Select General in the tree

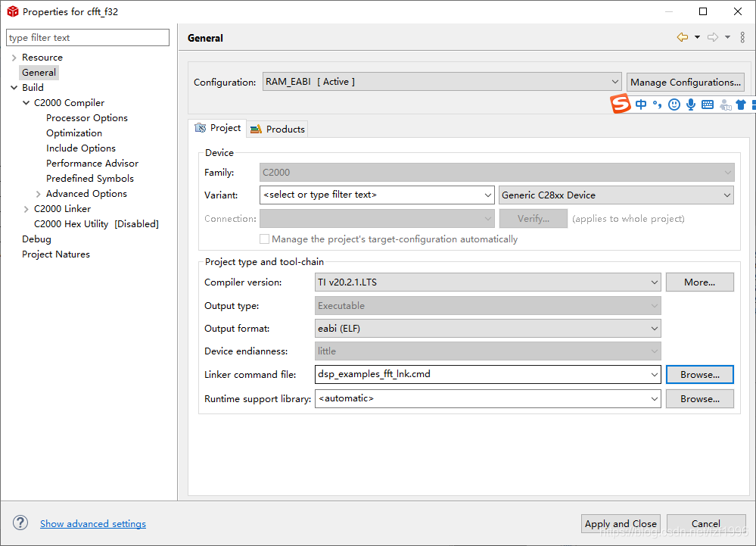coord(39,73)
